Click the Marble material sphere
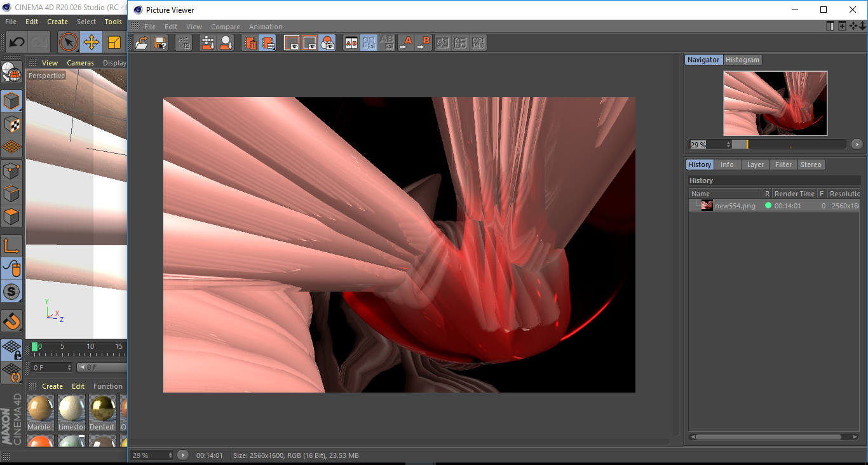Viewport: 868px width, 465px height. (41, 408)
